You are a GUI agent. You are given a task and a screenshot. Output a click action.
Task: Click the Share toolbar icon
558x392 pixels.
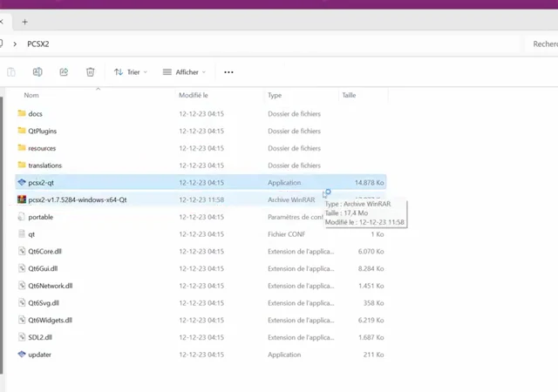pyautogui.click(x=64, y=72)
